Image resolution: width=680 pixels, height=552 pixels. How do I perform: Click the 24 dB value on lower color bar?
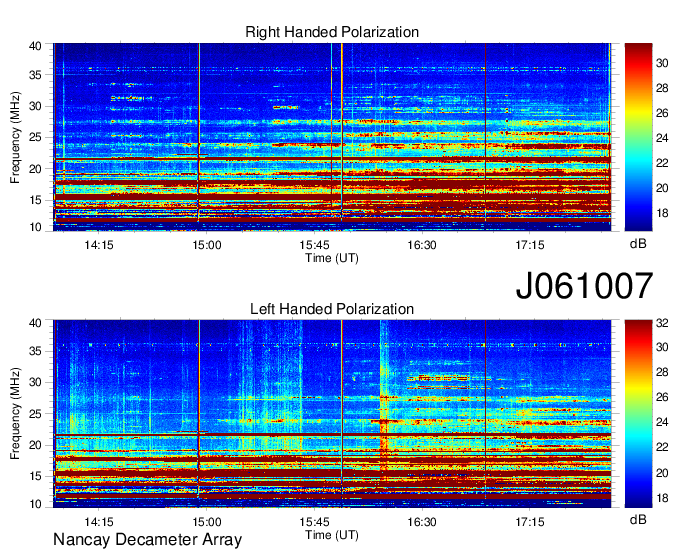point(662,422)
